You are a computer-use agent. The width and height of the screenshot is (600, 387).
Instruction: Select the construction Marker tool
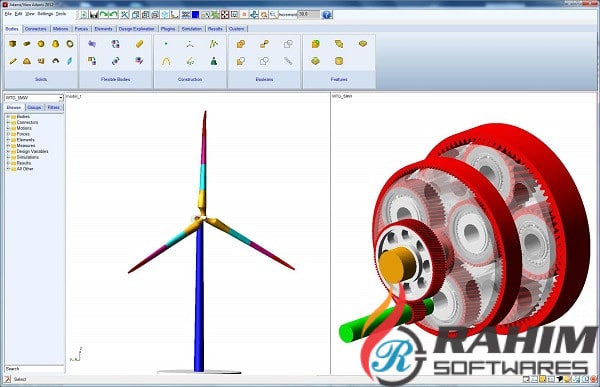(x=190, y=44)
